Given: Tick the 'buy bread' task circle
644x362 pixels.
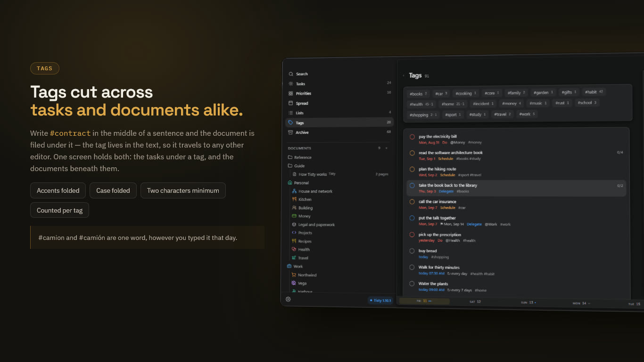Looking at the screenshot, I should [x=412, y=251].
